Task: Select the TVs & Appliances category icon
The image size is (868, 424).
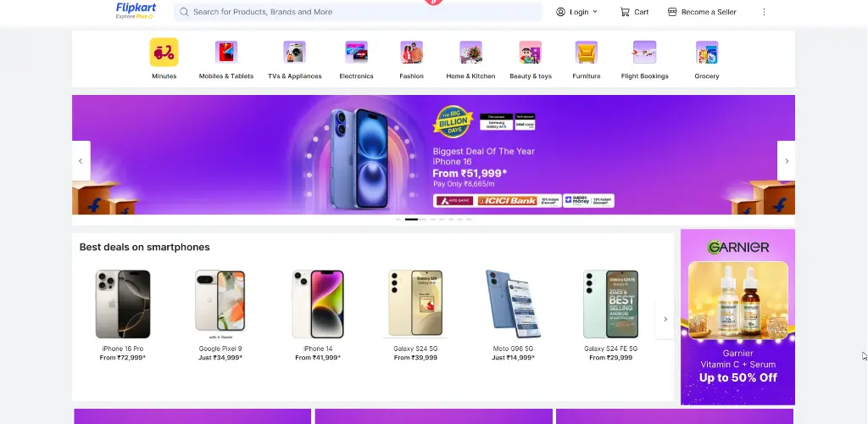Action: point(294,52)
